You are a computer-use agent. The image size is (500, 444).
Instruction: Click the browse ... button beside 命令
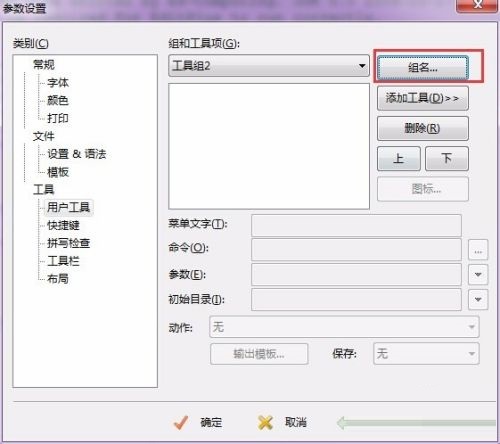478,250
